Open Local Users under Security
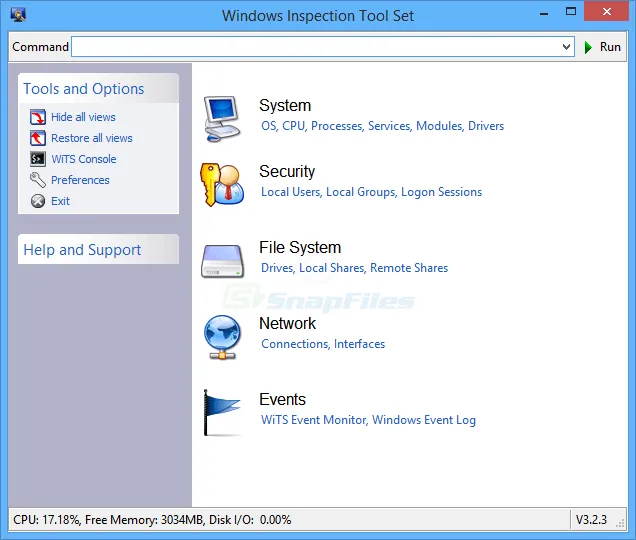The height and width of the screenshot is (540, 636). click(x=290, y=192)
